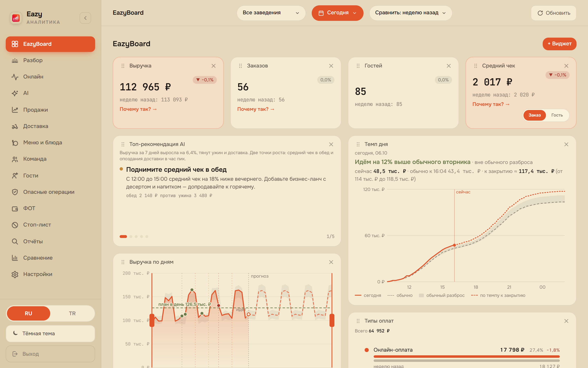Switch average check to Гость mode
588x368 pixels.
pos(557,115)
